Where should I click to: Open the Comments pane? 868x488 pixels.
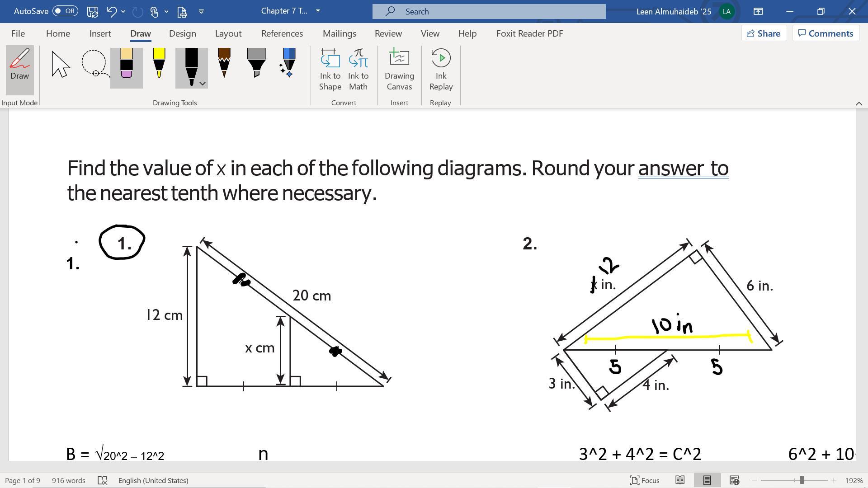tap(826, 33)
